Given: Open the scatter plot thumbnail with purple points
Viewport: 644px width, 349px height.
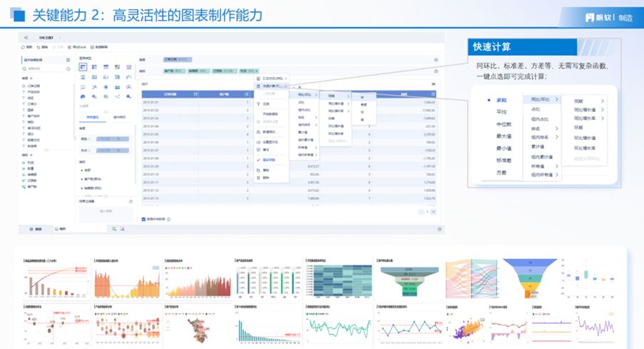Looking at the screenshot, I should point(466,325).
